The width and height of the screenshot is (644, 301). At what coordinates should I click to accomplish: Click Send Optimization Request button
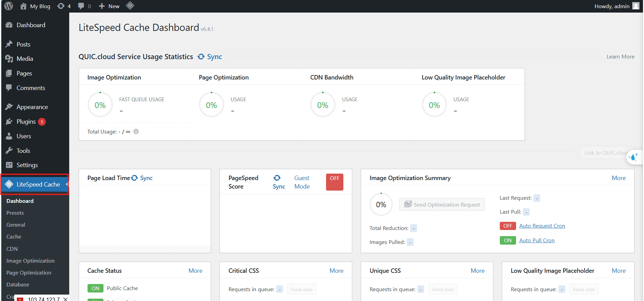click(x=442, y=205)
